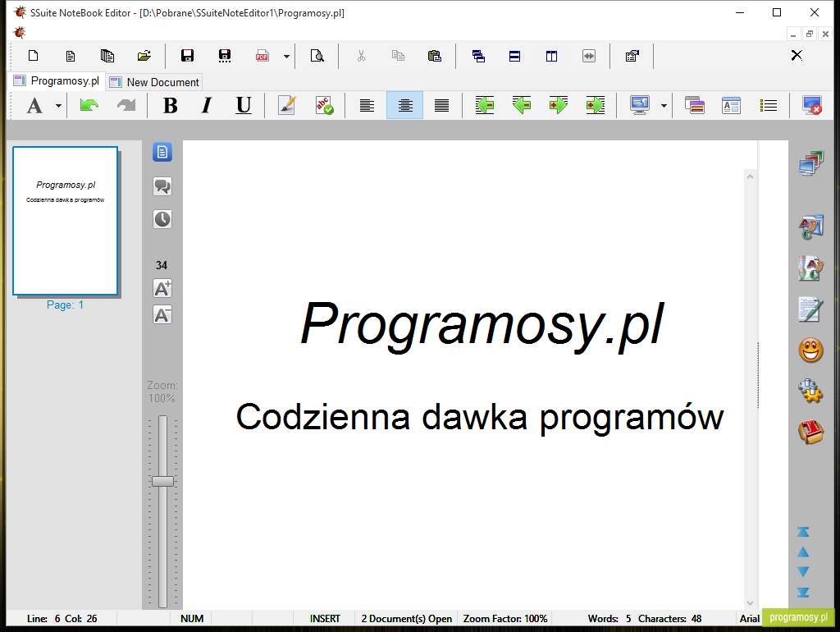Create a new blank document
The image size is (840, 632).
(x=33, y=56)
